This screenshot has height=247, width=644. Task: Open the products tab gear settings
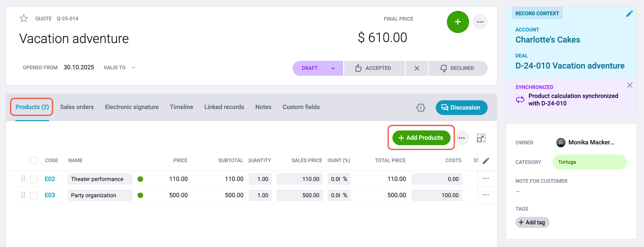tap(421, 108)
